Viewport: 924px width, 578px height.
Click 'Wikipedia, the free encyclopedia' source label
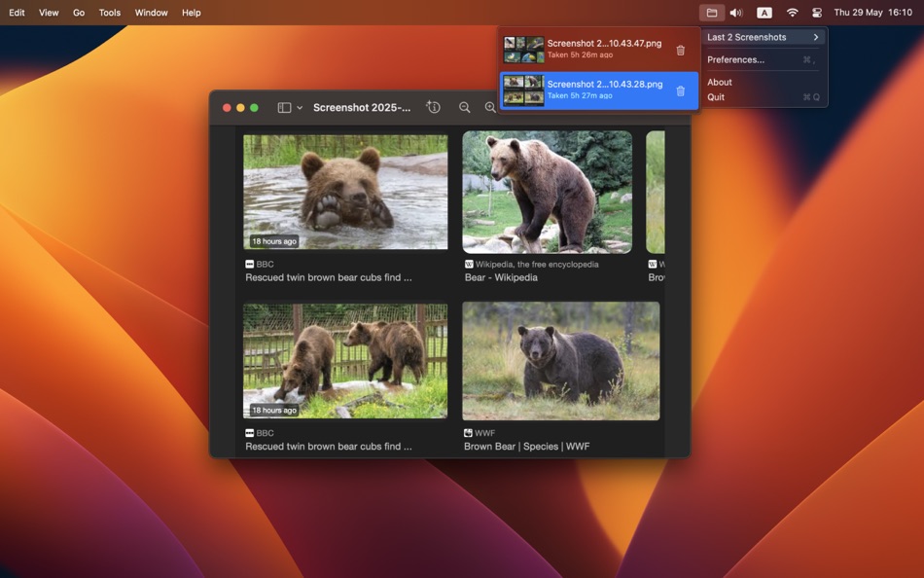click(x=537, y=265)
